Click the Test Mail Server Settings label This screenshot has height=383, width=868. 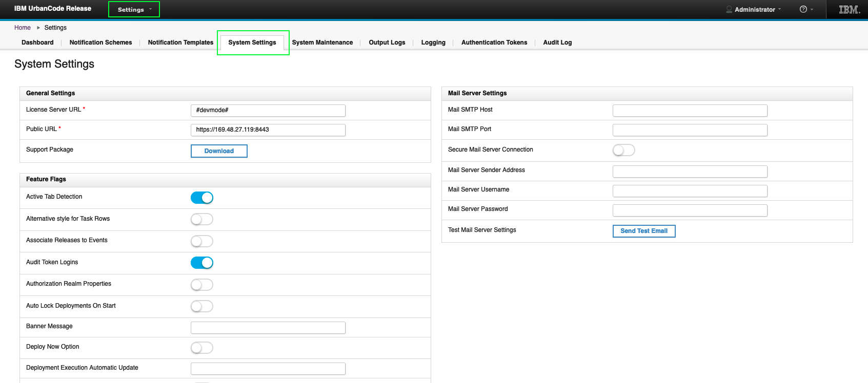point(482,230)
